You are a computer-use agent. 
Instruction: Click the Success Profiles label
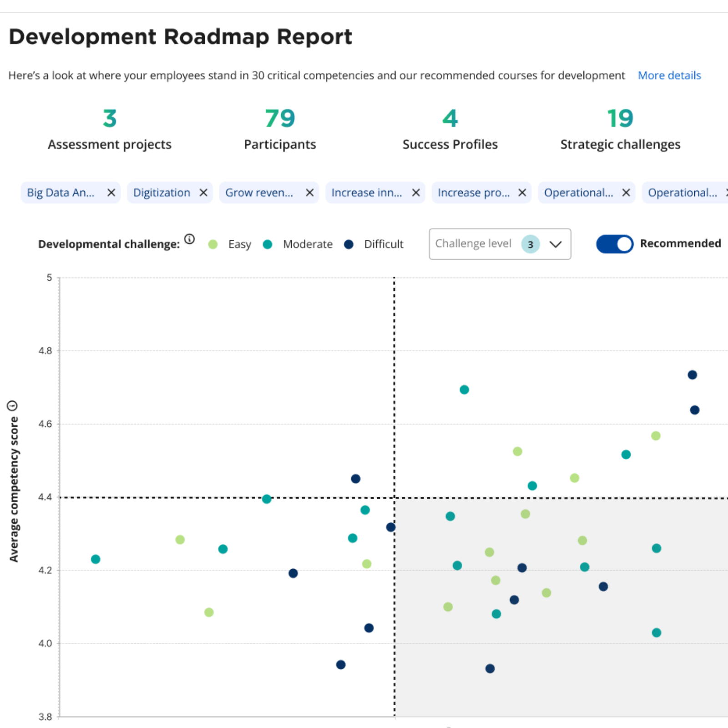450,145
